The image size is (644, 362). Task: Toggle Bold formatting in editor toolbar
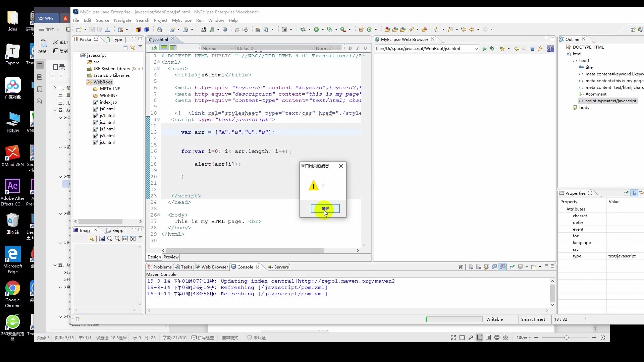pyautogui.click(x=350, y=48)
